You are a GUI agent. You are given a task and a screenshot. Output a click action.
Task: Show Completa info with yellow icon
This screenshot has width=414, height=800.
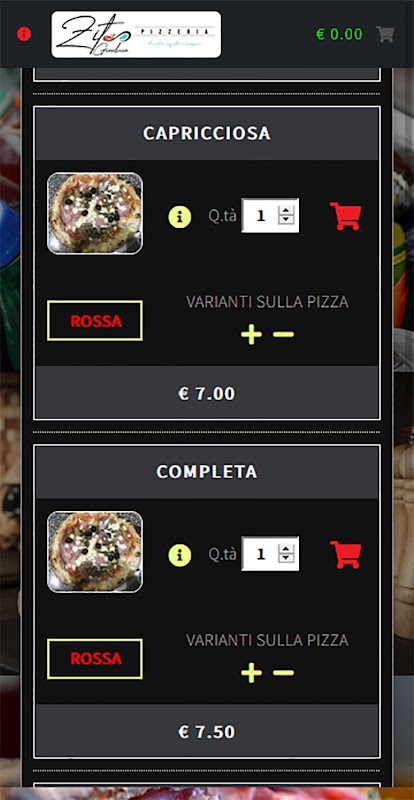(180, 555)
